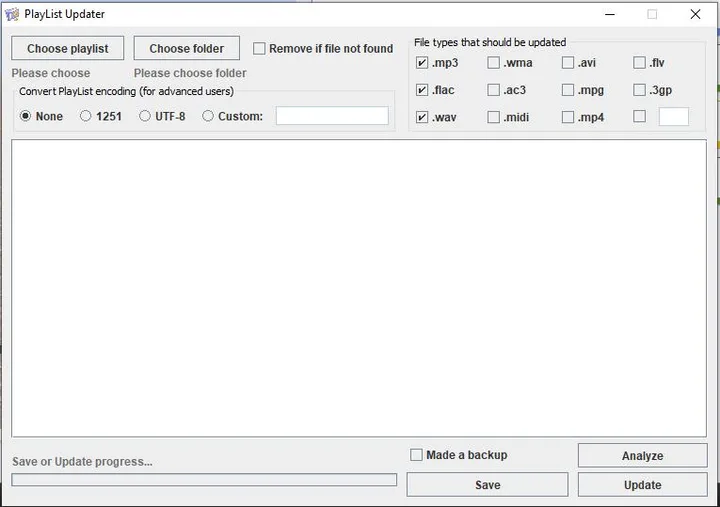Minimize the PlayList Updater window

click(x=610, y=14)
